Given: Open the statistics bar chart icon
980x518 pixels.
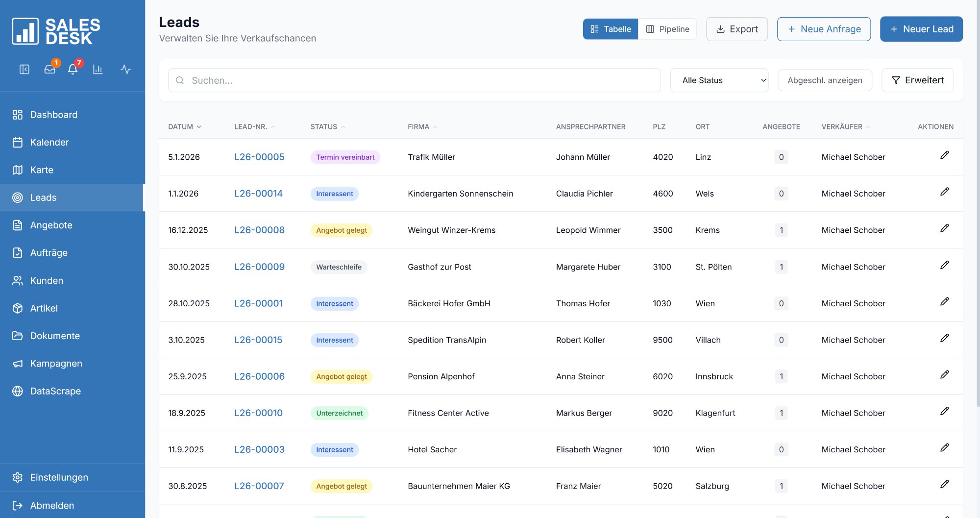Looking at the screenshot, I should (98, 70).
